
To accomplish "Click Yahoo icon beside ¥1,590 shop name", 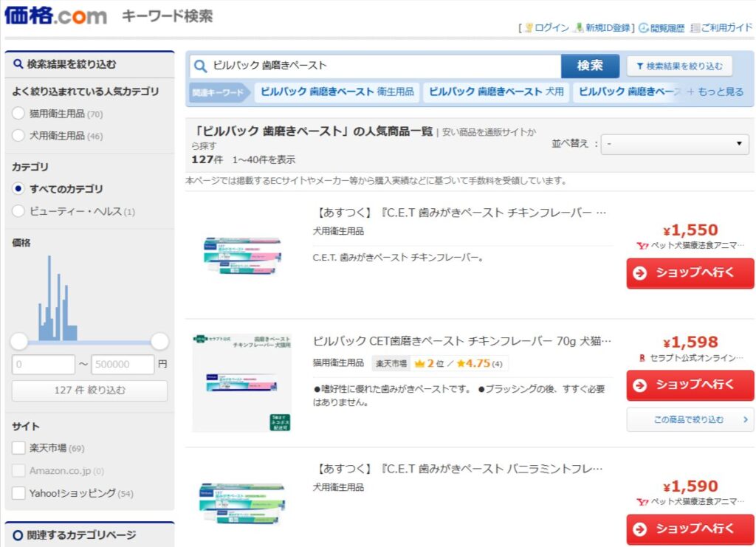I will (x=642, y=502).
